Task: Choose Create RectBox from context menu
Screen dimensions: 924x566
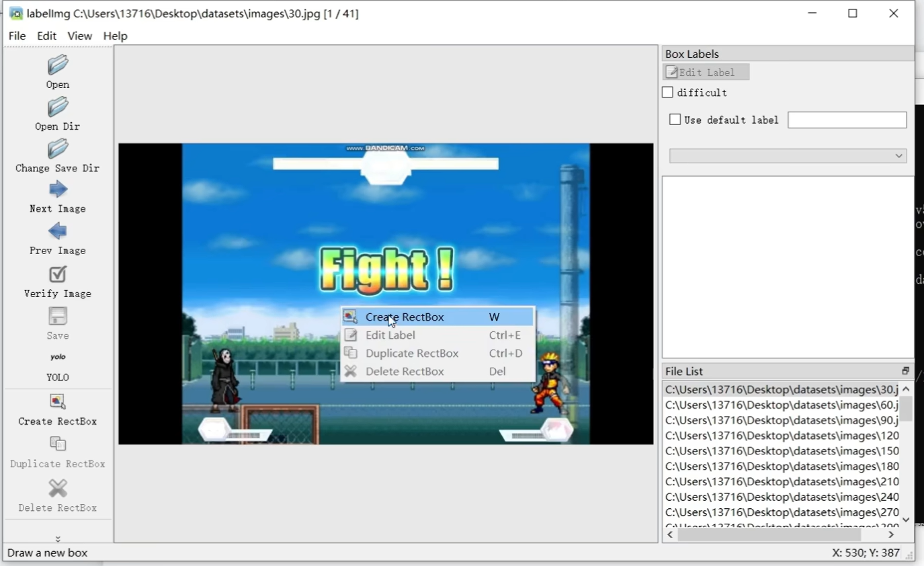Action: [x=405, y=317]
